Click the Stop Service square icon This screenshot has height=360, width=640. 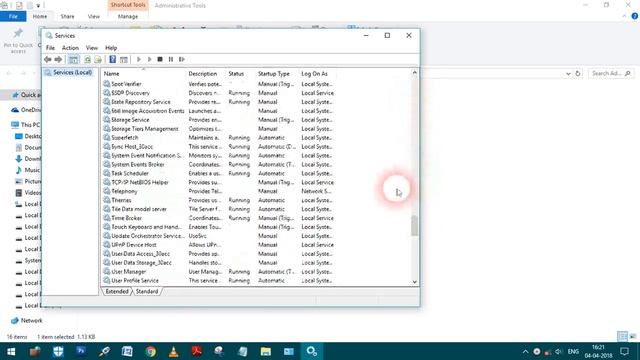point(160,60)
